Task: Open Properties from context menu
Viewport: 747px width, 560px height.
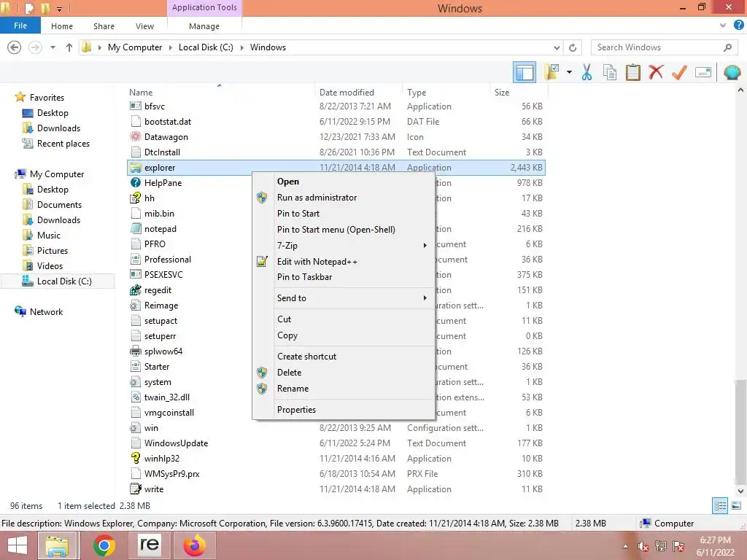Action: [296, 410]
